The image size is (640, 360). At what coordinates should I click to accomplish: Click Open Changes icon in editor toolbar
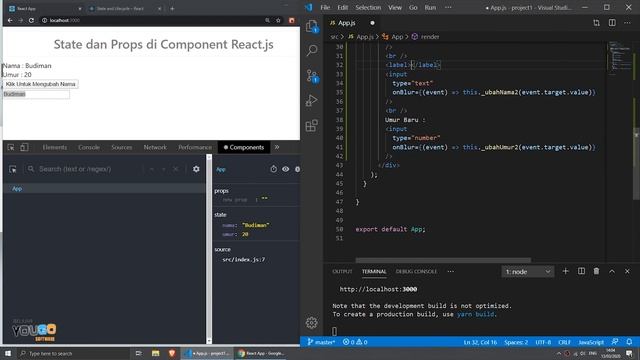point(596,23)
